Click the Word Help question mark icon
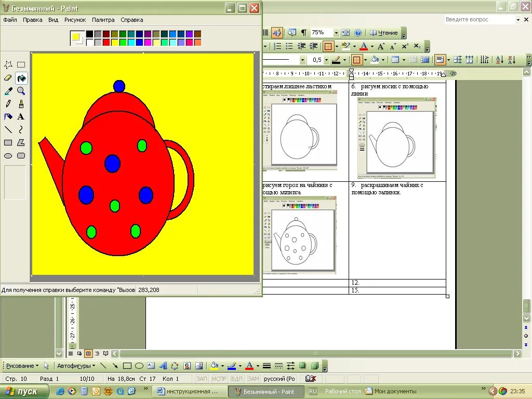Screen dimensions: 532x399 pos(358,33)
